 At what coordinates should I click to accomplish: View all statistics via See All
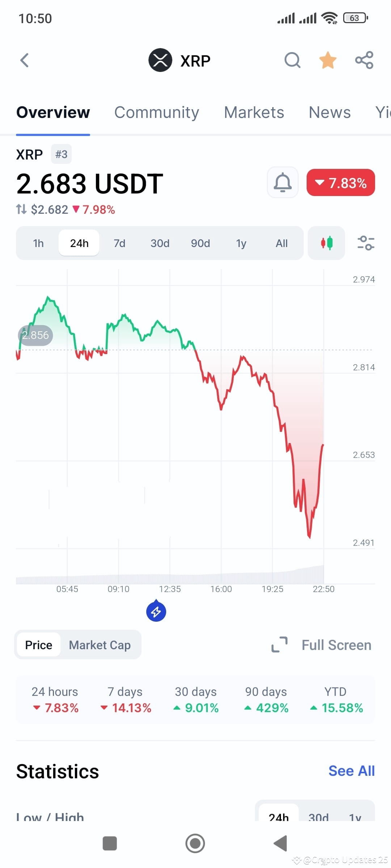352,770
